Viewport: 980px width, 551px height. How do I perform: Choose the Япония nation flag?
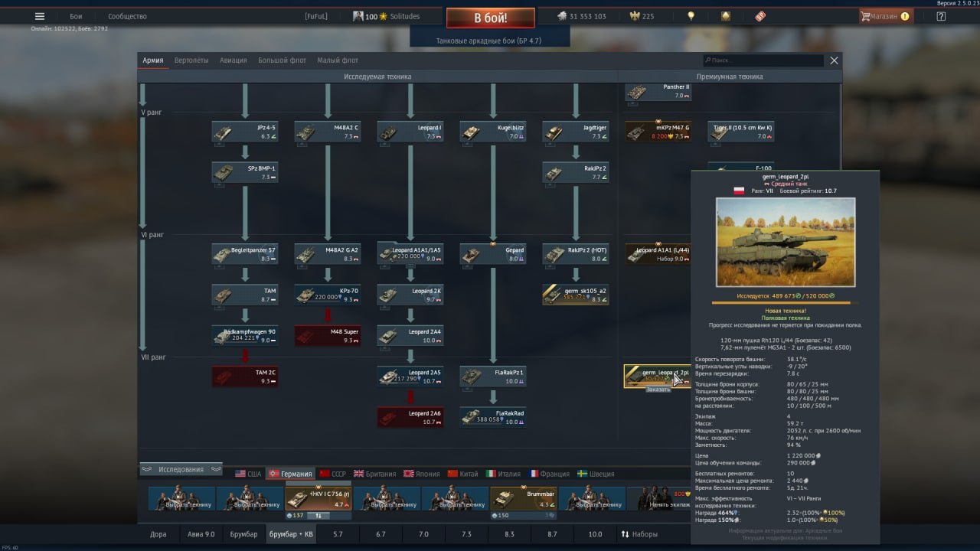coord(422,474)
